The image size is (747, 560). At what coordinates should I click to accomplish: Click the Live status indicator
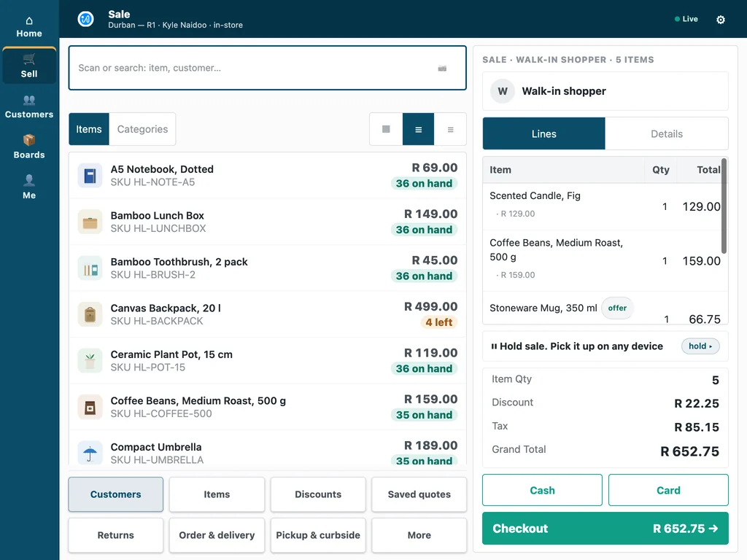pyautogui.click(x=686, y=19)
